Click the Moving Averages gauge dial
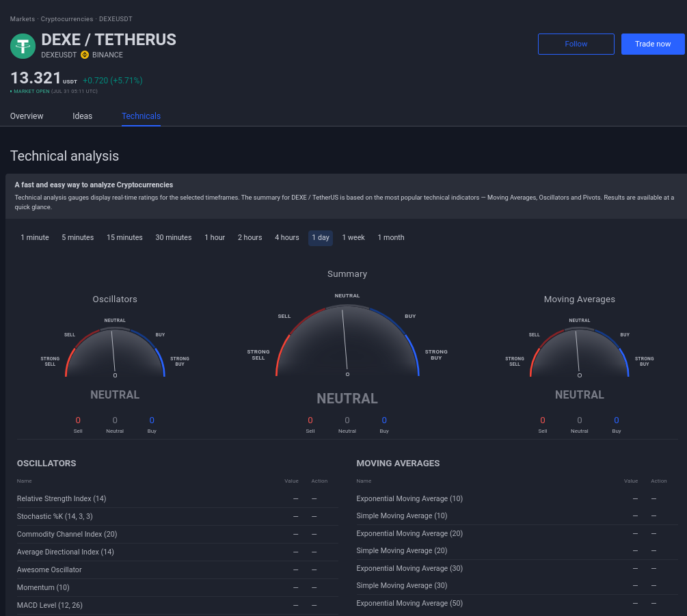 tap(579, 352)
